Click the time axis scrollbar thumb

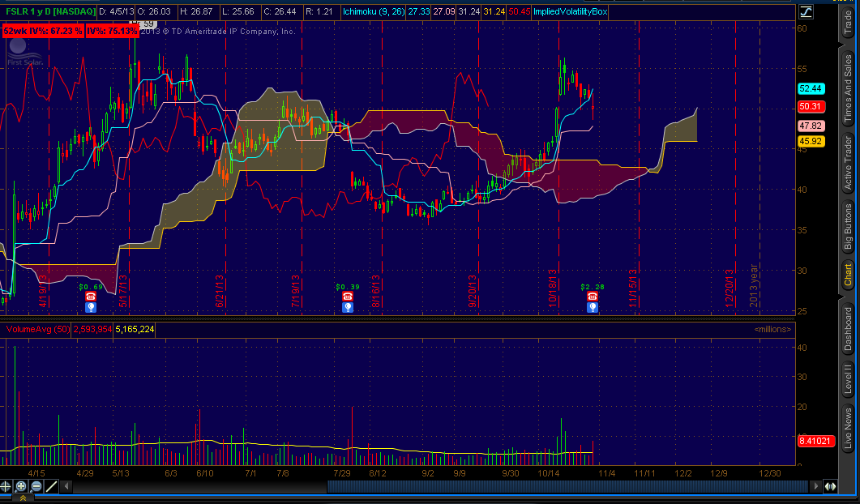pos(567,486)
